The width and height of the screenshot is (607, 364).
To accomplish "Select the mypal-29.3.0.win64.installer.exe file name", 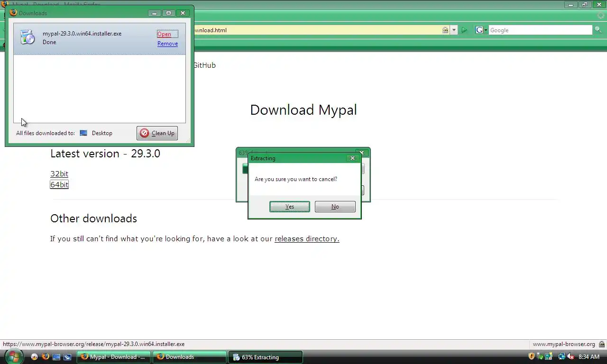I will tap(82, 34).
